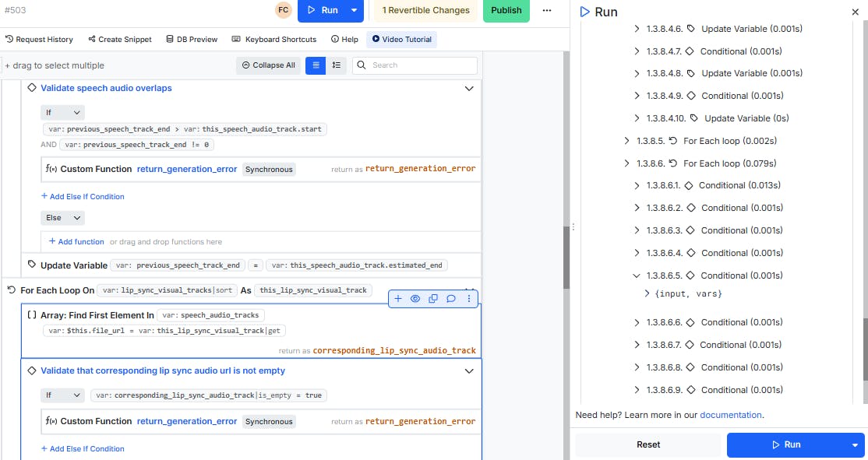Expand the {input, vars} node
Screen dimensions: 868x460
coord(647,293)
